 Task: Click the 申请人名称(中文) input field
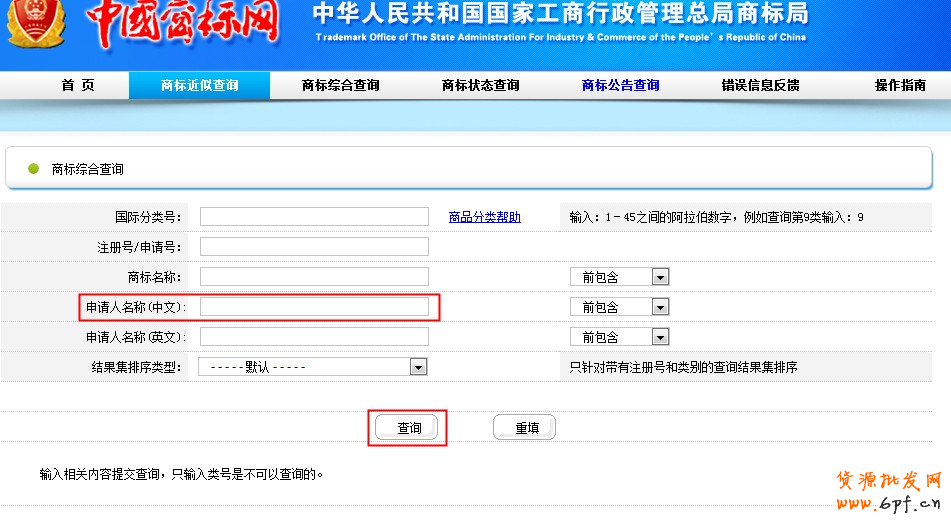pos(314,307)
